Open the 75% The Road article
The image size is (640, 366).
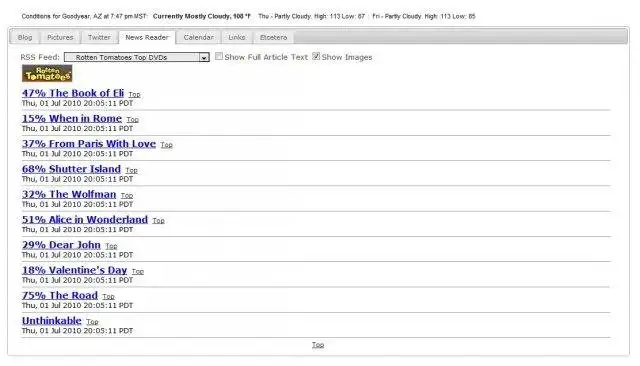(x=60, y=295)
